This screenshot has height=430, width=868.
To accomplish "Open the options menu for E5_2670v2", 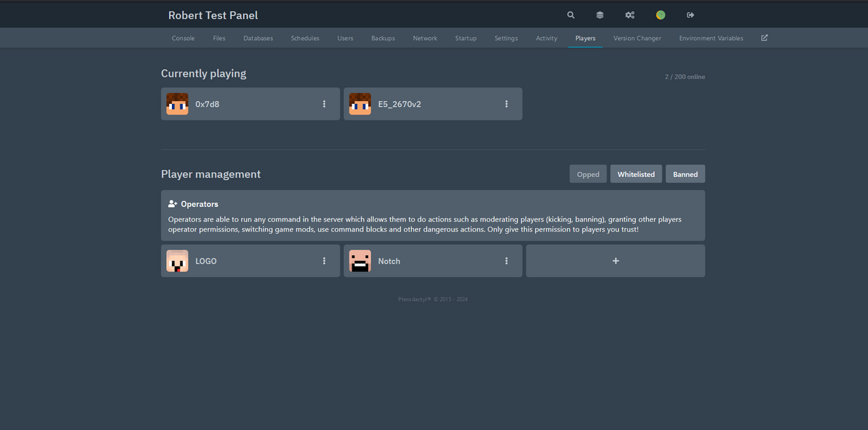I will click(506, 103).
